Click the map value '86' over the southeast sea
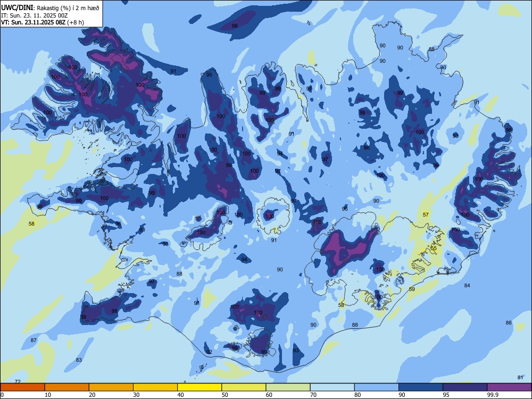The height and width of the screenshot is (399, 532). [x=509, y=323]
